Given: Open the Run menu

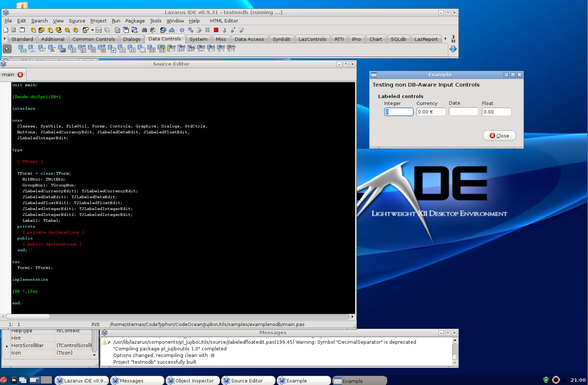Looking at the screenshot, I should pyautogui.click(x=116, y=21).
